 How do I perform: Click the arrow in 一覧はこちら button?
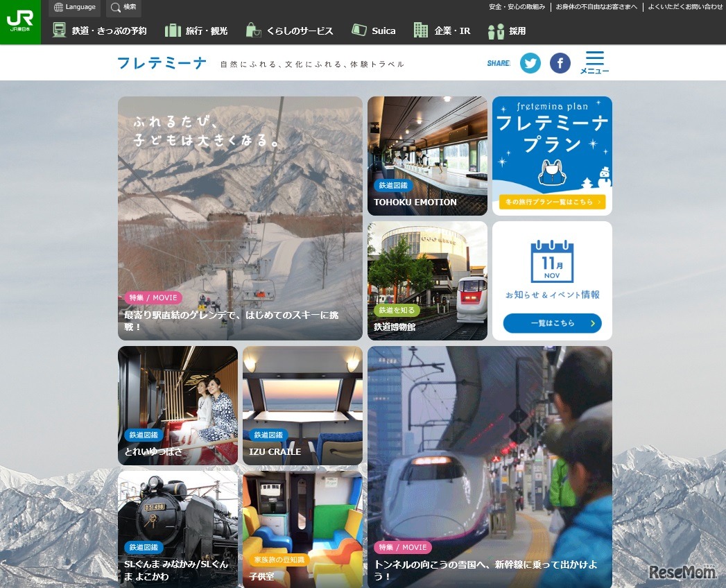coord(592,323)
